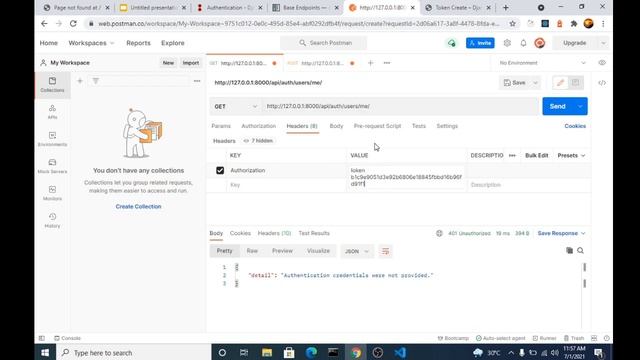The image size is (640, 360).
Task: Switch to the Params tab
Action: point(221,126)
